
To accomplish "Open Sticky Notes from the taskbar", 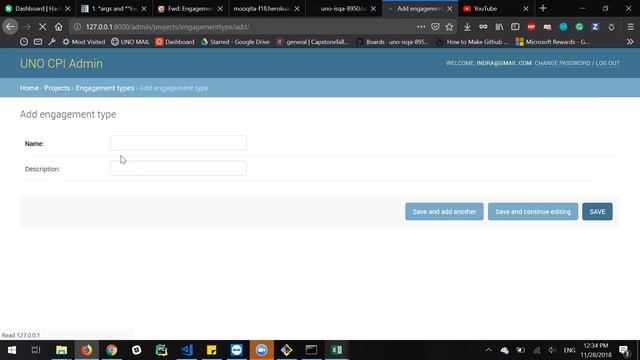I will (211, 350).
